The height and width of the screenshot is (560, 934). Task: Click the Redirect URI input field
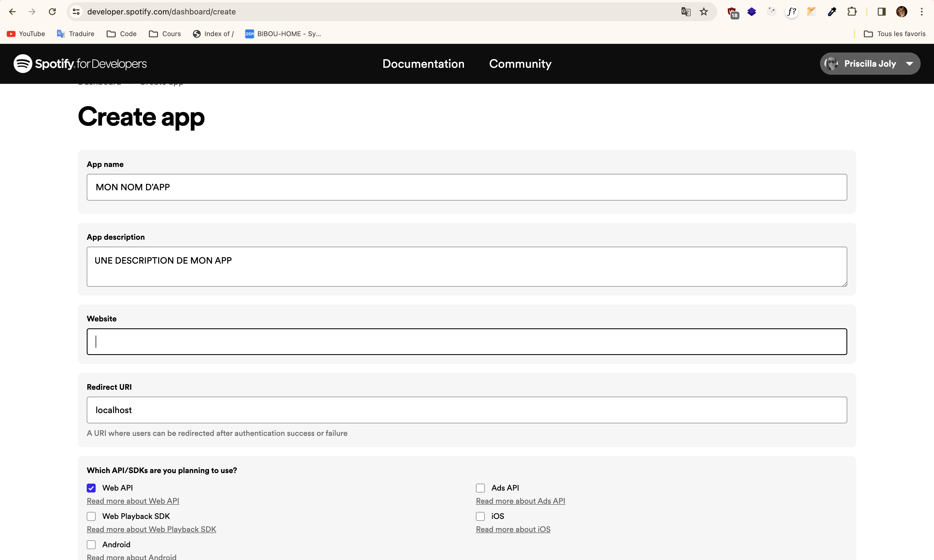click(466, 410)
